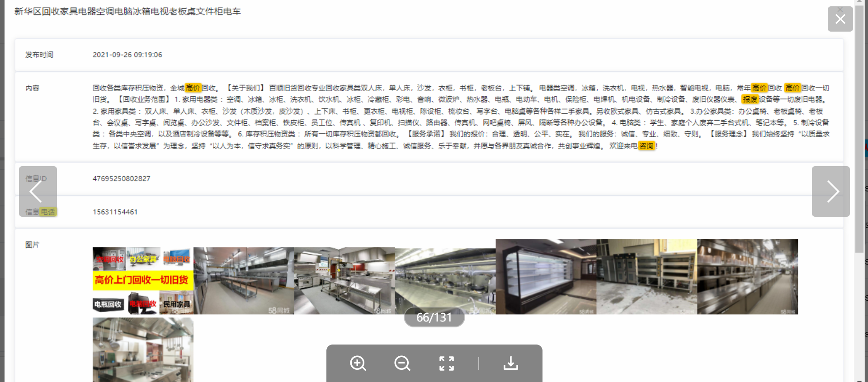Image resolution: width=868 pixels, height=382 pixels.
Task: Close the image viewer overlay
Action: (x=840, y=19)
